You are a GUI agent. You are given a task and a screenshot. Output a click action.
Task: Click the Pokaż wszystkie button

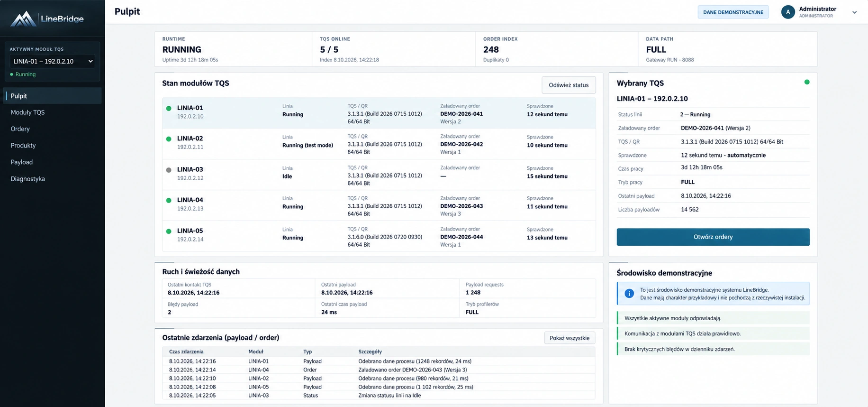(x=570, y=338)
